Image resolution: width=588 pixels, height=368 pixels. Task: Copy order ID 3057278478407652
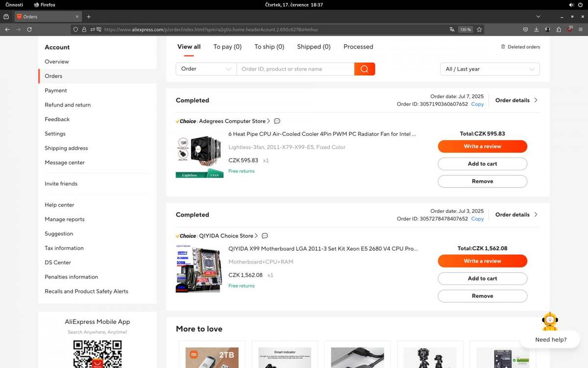pyautogui.click(x=477, y=219)
